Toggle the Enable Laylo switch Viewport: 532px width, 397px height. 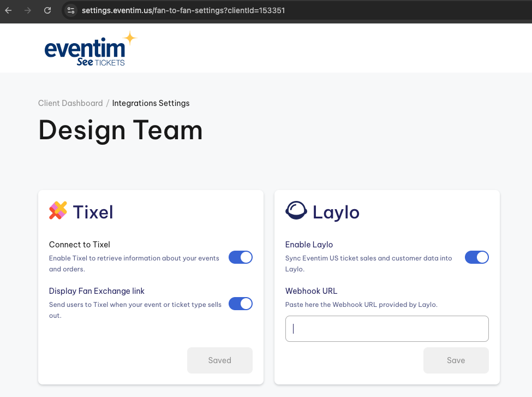tap(477, 257)
